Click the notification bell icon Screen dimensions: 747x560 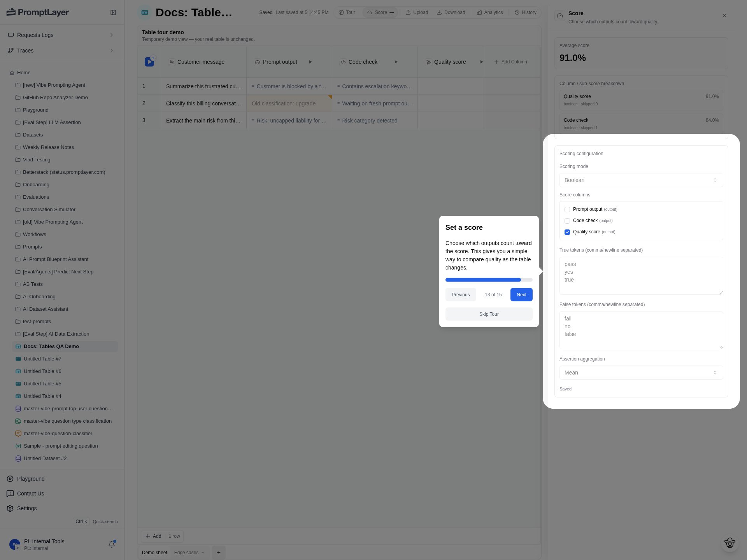pos(112,544)
